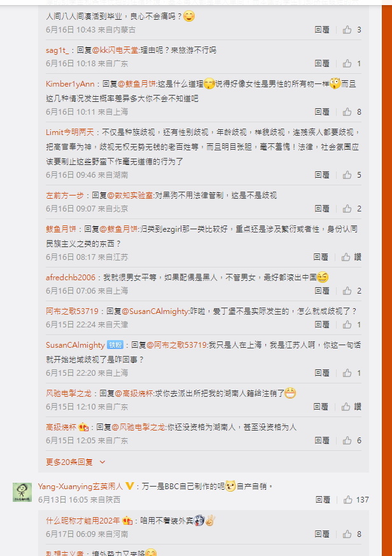
Task: Open username 什么昵称才能用202年
Action: pos(83,520)
